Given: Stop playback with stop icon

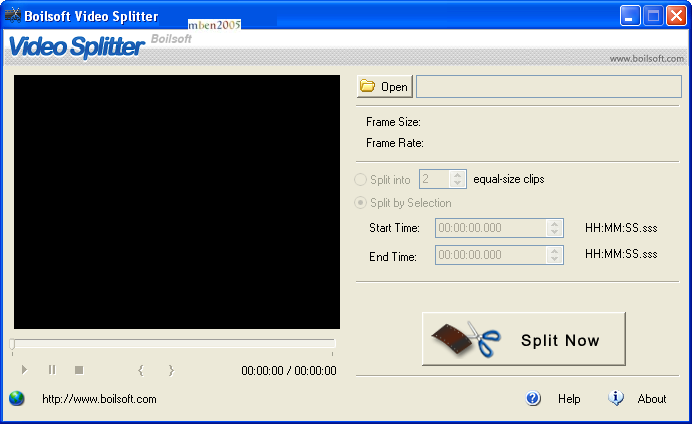Looking at the screenshot, I should click(x=79, y=370).
